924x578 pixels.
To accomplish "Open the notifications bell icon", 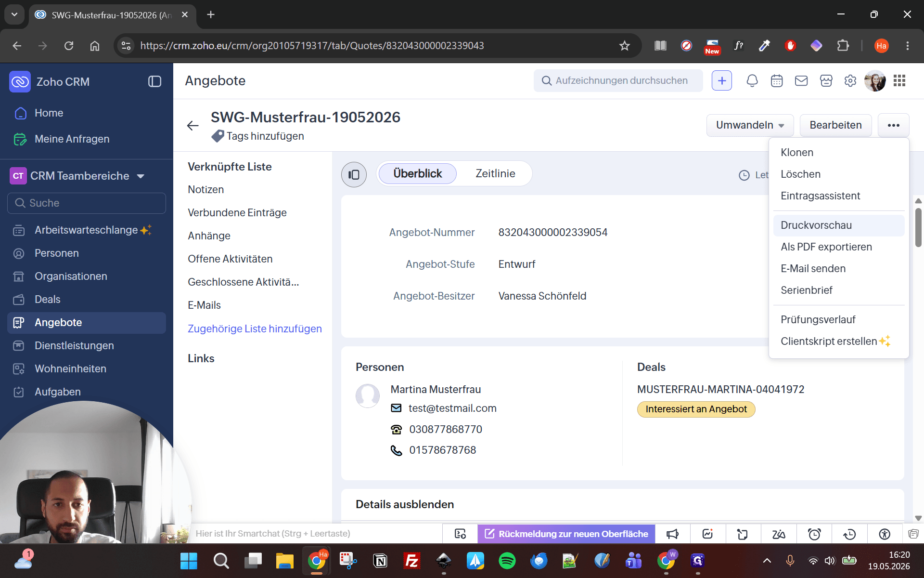I will point(752,80).
